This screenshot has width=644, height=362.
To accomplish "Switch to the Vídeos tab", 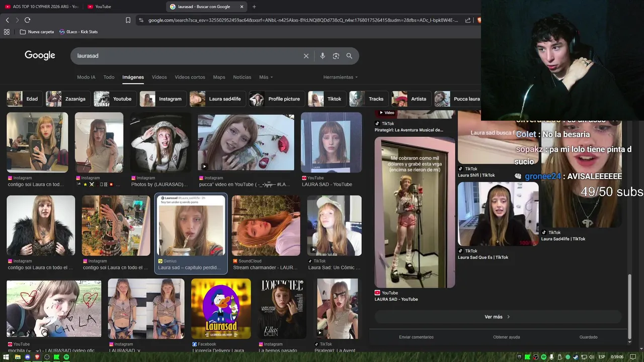I will point(159,77).
